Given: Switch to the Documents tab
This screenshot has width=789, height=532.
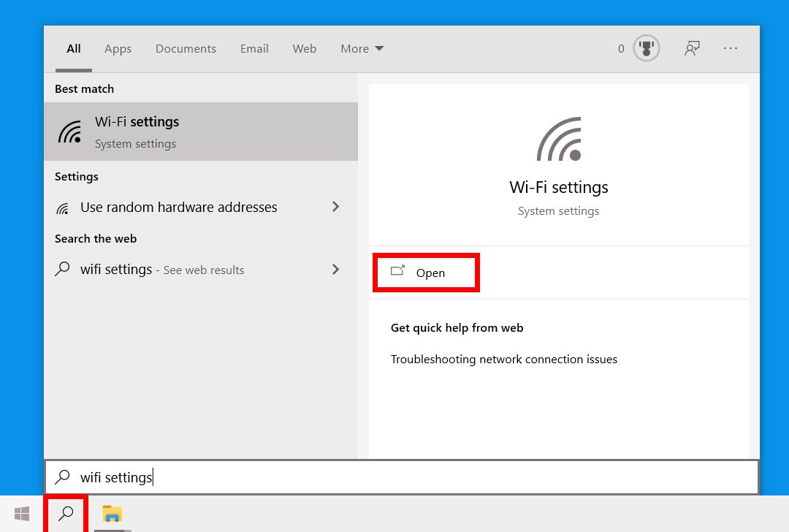Looking at the screenshot, I should click(186, 48).
